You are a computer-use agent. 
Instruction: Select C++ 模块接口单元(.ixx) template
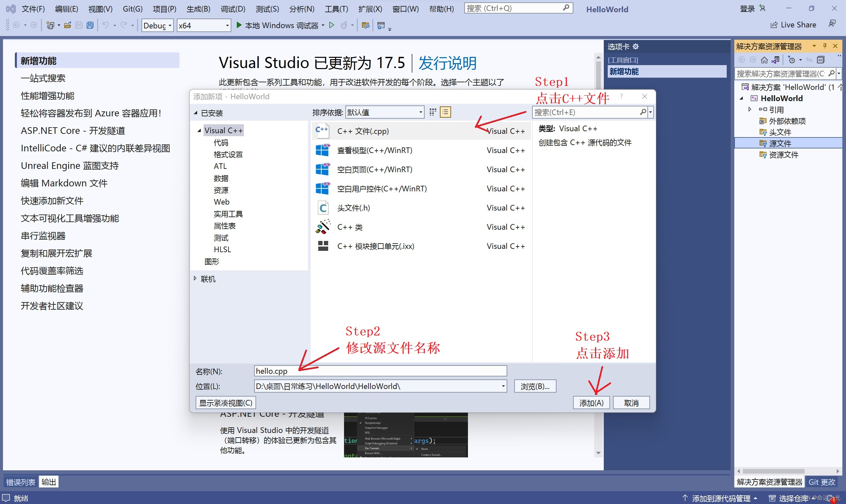(x=421, y=246)
